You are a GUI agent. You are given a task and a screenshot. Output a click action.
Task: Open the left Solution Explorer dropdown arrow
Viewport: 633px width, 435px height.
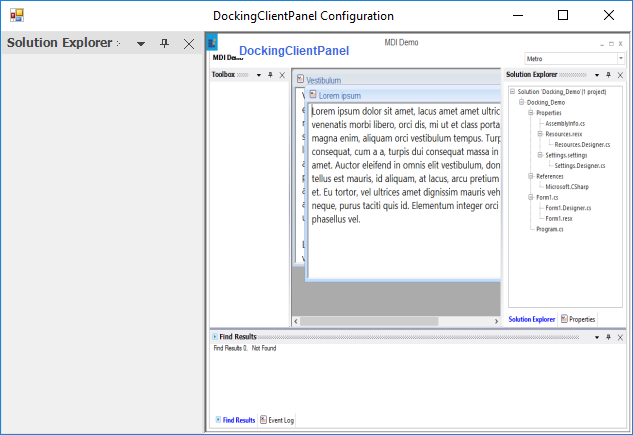click(x=141, y=44)
